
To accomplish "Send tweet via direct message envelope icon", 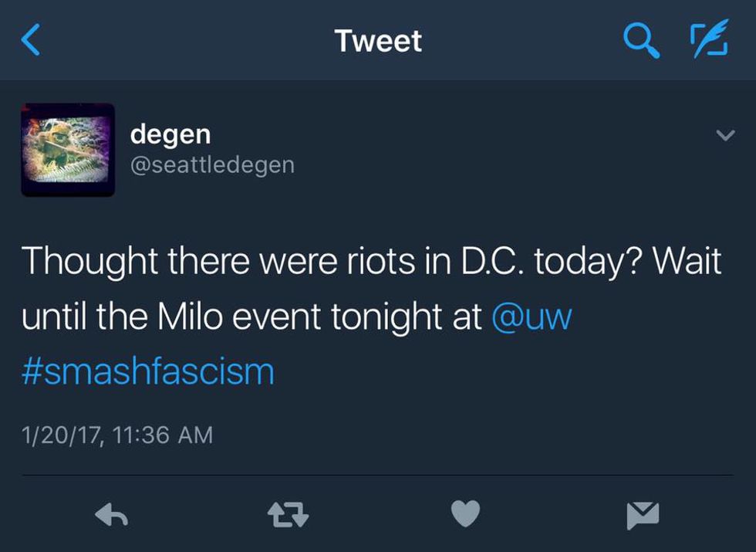I will (x=643, y=514).
